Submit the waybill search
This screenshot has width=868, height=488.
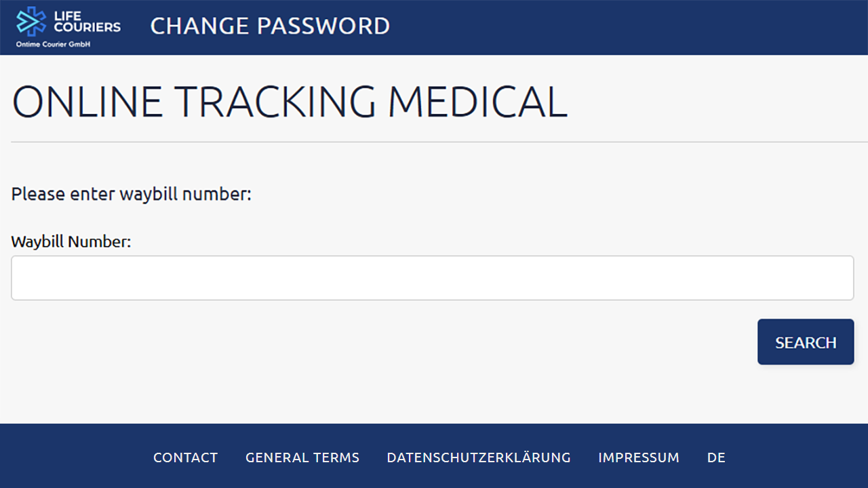(806, 342)
